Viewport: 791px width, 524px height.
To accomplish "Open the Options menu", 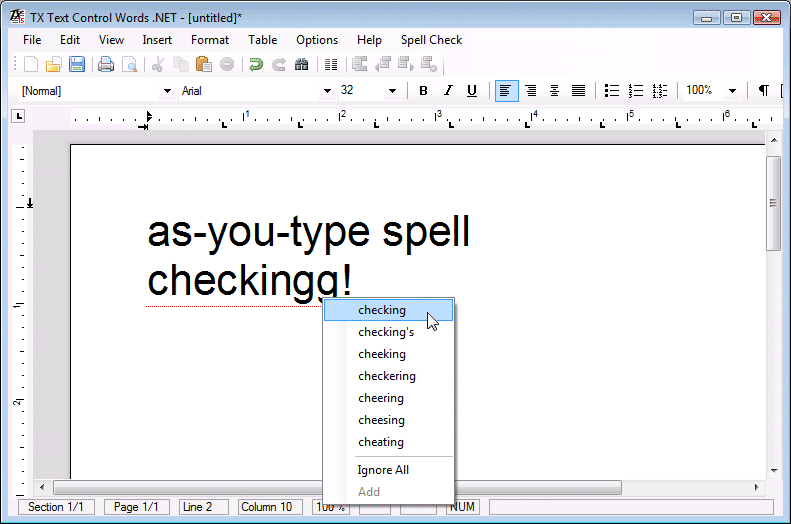I will coord(317,40).
